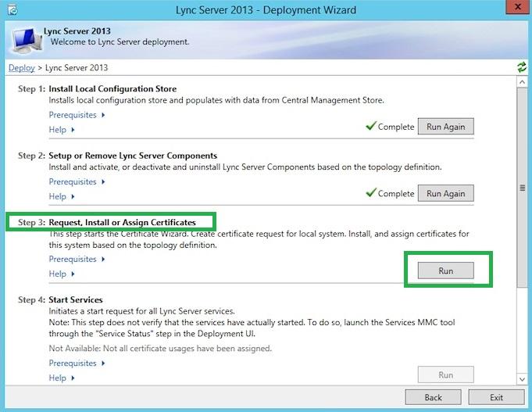Click 'Welcome to Lync Server deployment.' text
The height and width of the screenshot is (412, 532).
(x=120, y=41)
